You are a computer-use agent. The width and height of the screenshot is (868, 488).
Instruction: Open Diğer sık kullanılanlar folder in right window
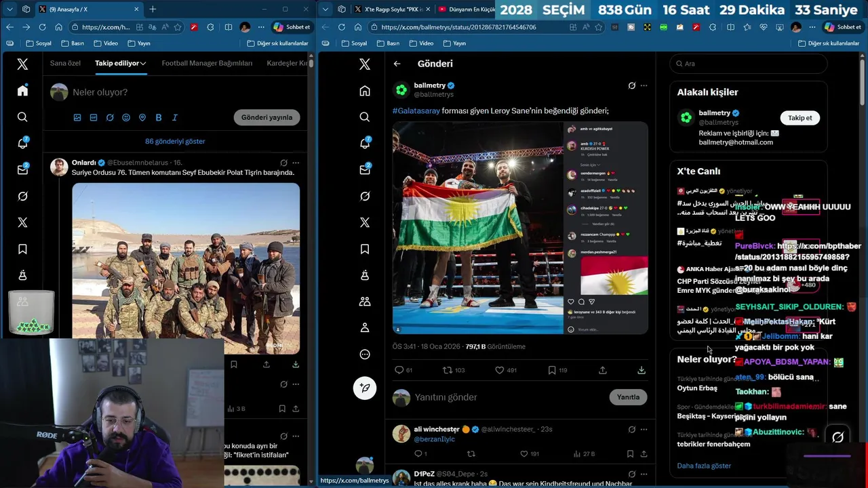(x=828, y=43)
